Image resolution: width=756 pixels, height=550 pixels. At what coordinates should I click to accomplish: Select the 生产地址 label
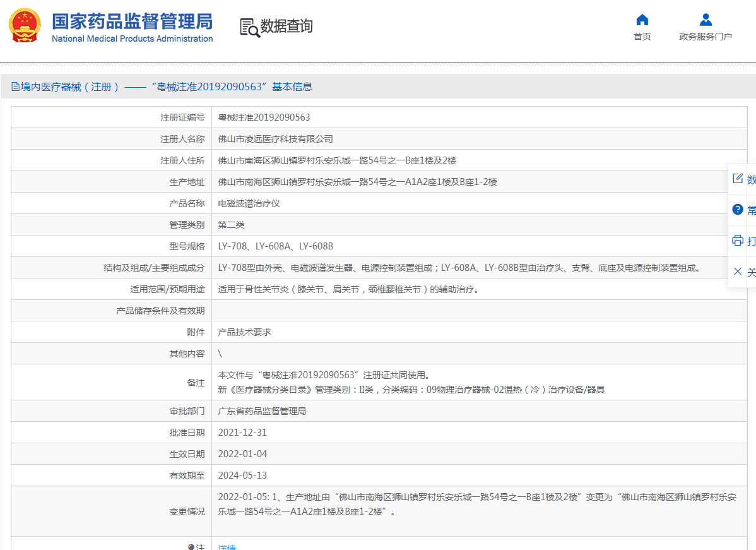pos(187,182)
